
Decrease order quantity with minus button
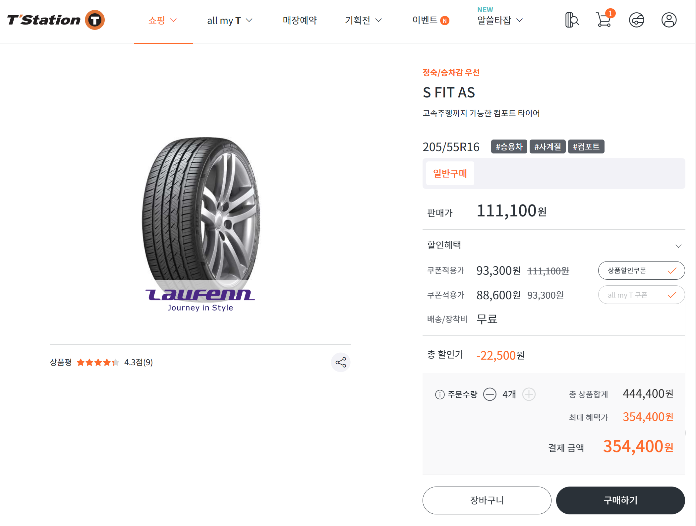489,394
